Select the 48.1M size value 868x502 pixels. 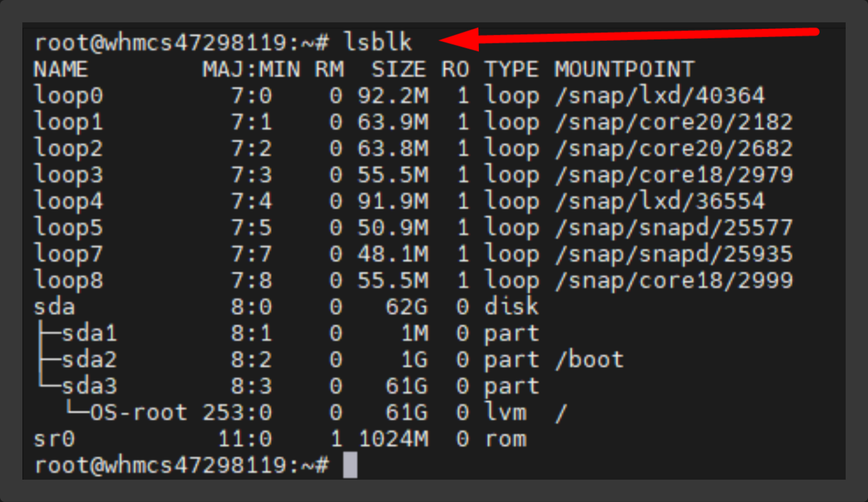click(x=393, y=254)
